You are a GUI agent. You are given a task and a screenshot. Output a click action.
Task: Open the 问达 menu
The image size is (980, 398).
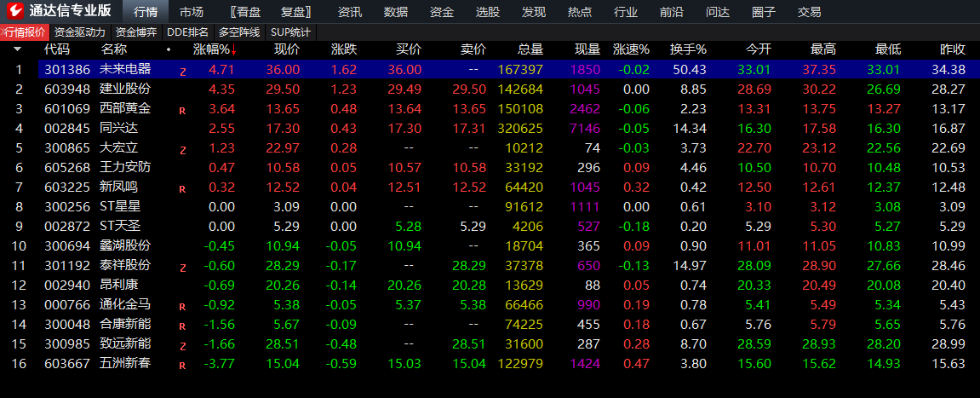pos(718,12)
